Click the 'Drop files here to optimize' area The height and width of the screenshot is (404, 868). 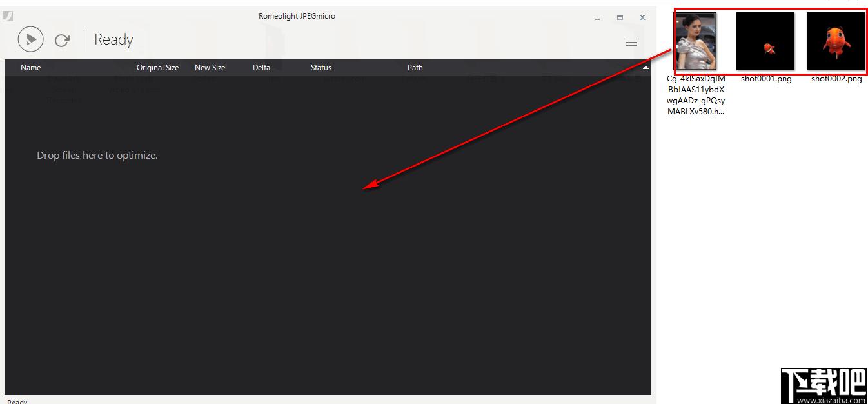click(97, 156)
